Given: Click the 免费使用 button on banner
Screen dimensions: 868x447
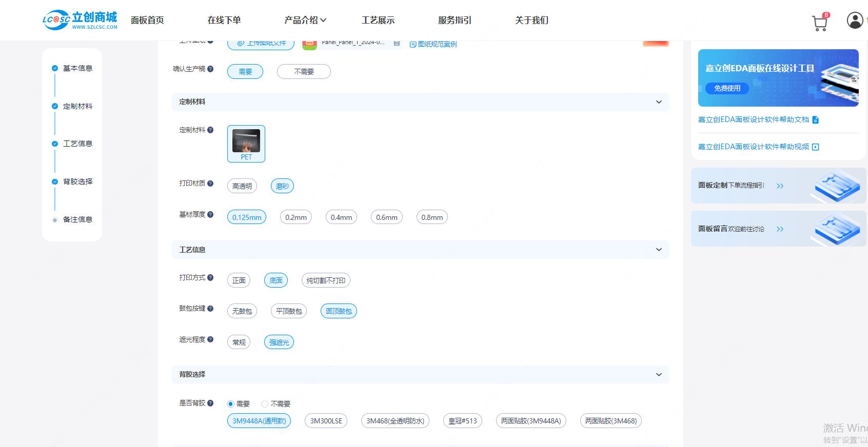Looking at the screenshot, I should pyautogui.click(x=727, y=88).
